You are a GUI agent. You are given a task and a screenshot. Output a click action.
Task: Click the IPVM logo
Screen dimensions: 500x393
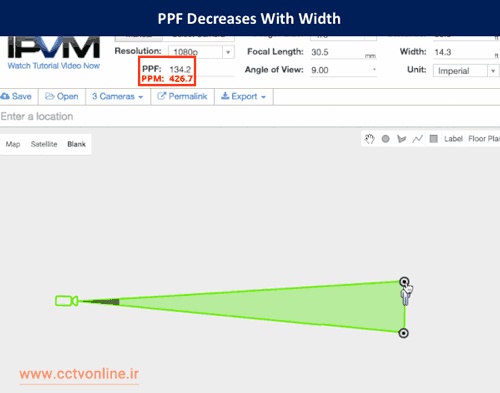pos(54,47)
